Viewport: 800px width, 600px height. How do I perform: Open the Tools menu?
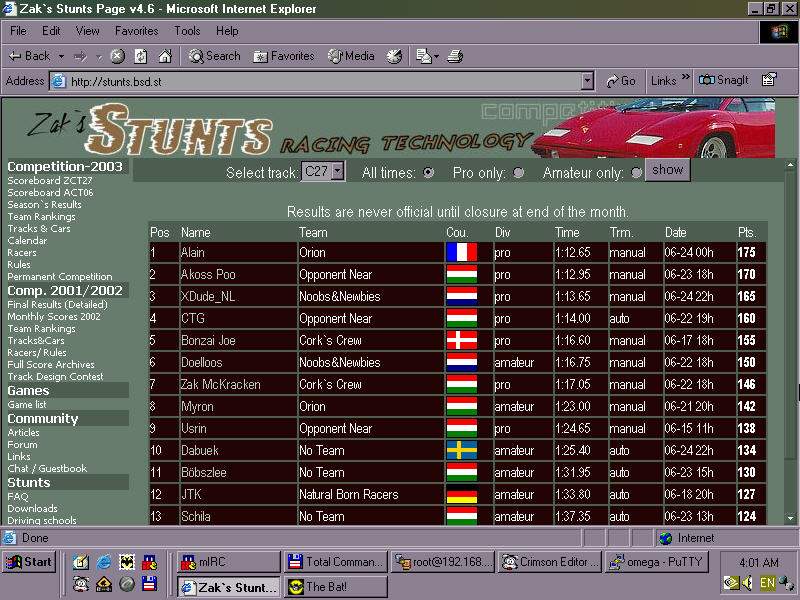coord(187,31)
